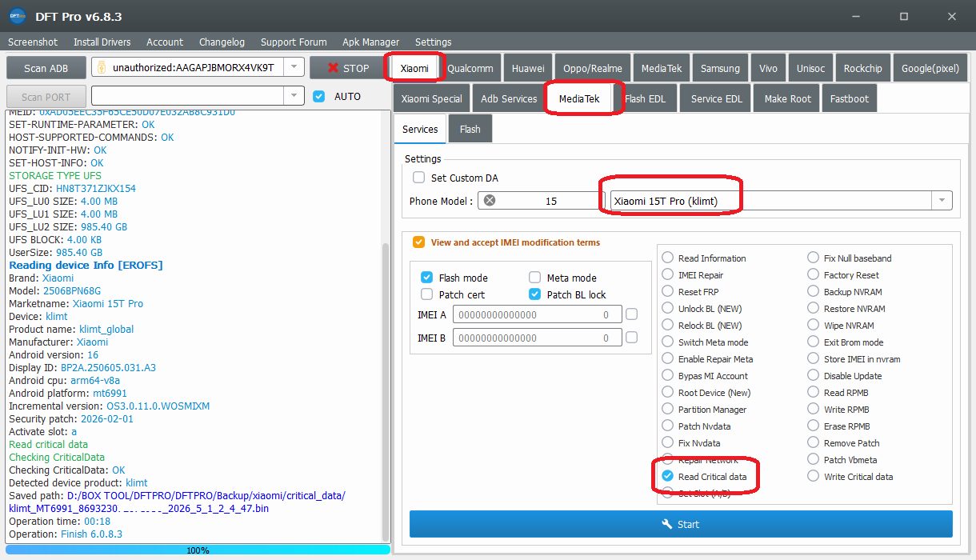Screen dimensions: 976x560
Task: Select Disable Update option
Action: 814,375
